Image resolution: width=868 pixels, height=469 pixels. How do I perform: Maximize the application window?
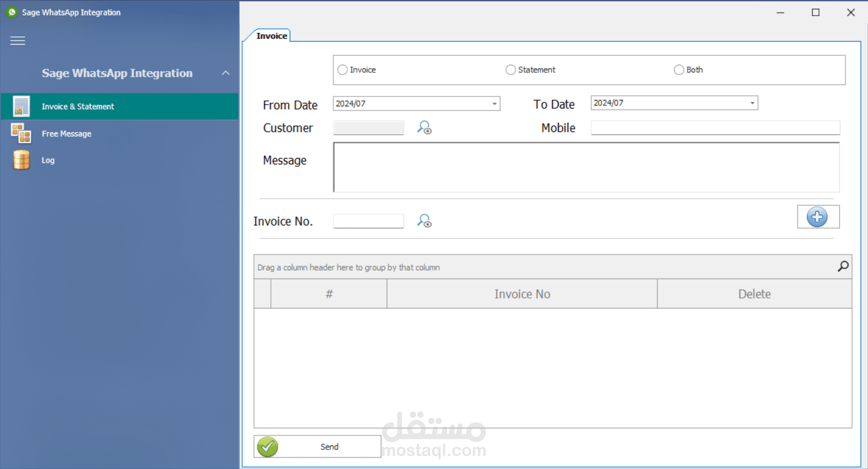pyautogui.click(x=816, y=12)
